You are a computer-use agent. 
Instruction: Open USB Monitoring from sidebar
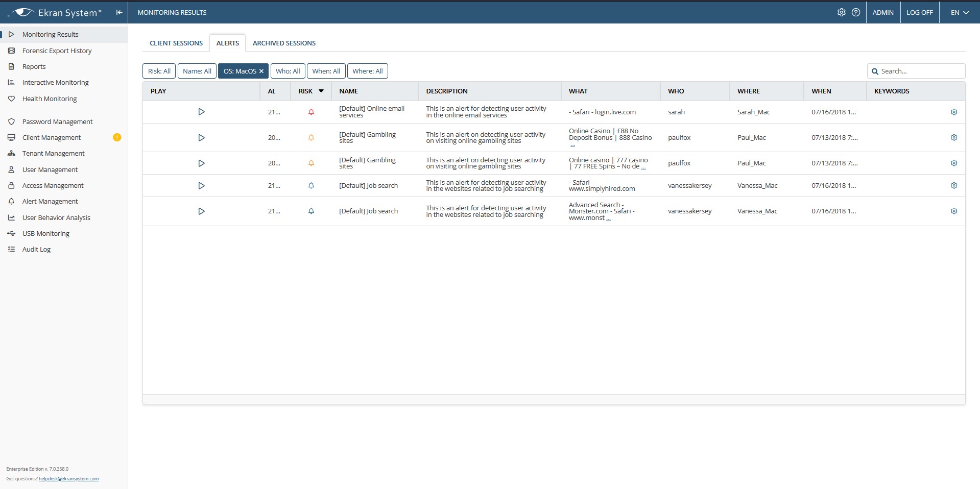[45, 233]
